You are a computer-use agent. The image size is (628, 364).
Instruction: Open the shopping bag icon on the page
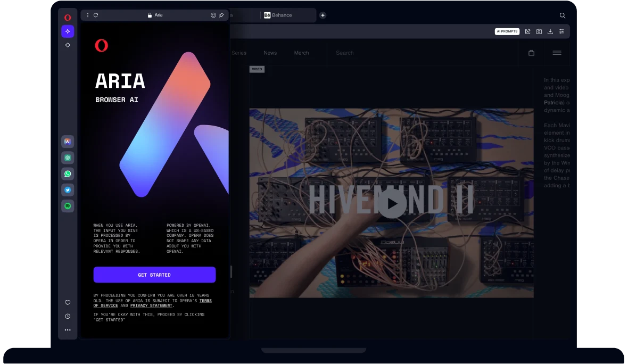click(x=532, y=53)
